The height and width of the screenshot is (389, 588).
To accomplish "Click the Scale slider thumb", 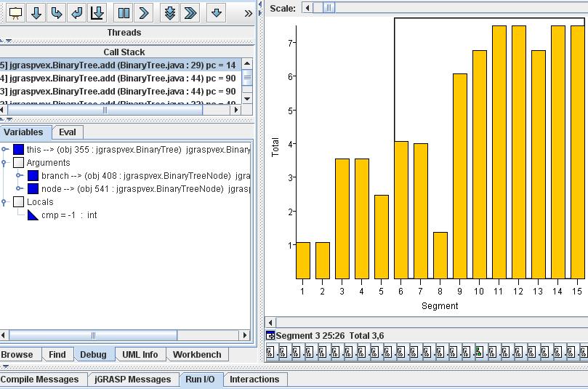I will coord(329,8).
